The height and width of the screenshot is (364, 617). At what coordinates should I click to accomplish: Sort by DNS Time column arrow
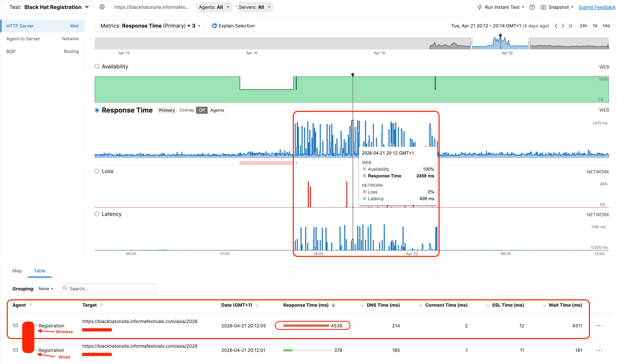coord(362,305)
